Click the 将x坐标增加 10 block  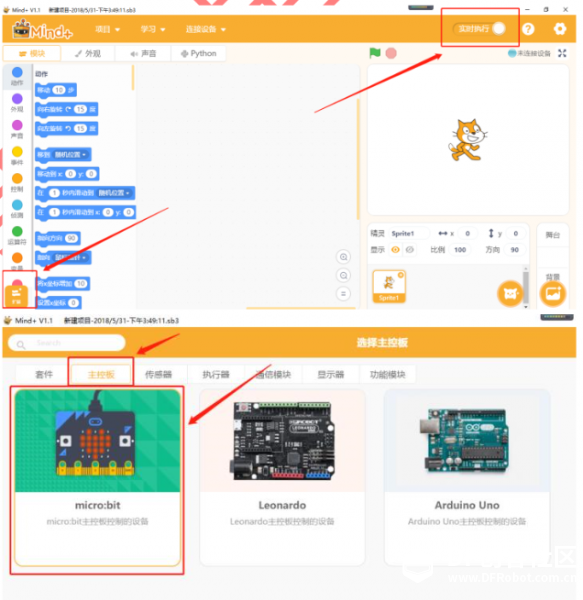click(63, 284)
